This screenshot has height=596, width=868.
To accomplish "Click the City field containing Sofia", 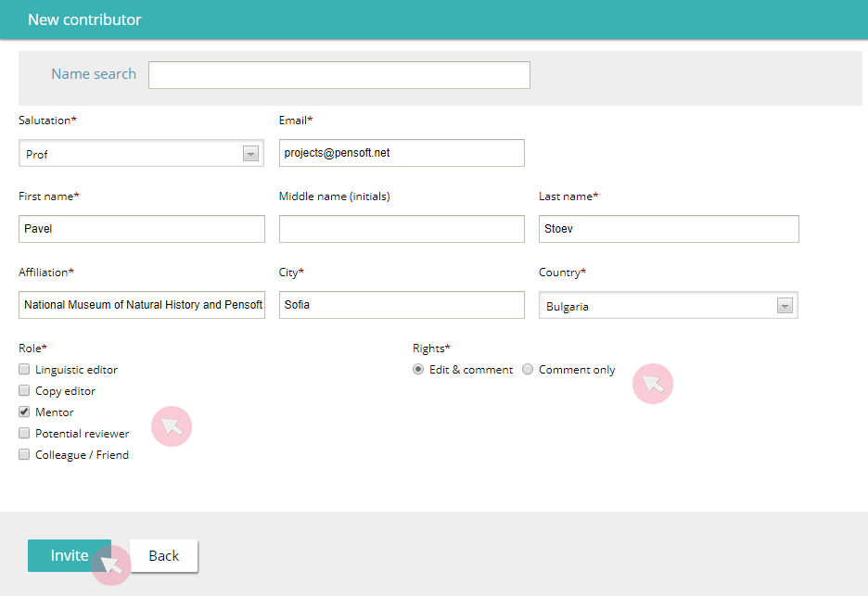I will [x=402, y=304].
